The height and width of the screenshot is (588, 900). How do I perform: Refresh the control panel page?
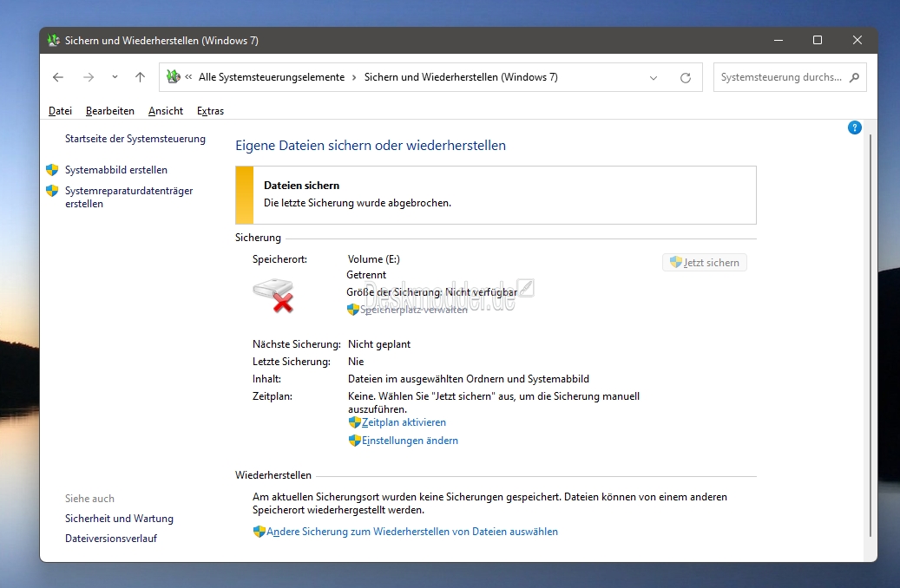click(x=686, y=78)
